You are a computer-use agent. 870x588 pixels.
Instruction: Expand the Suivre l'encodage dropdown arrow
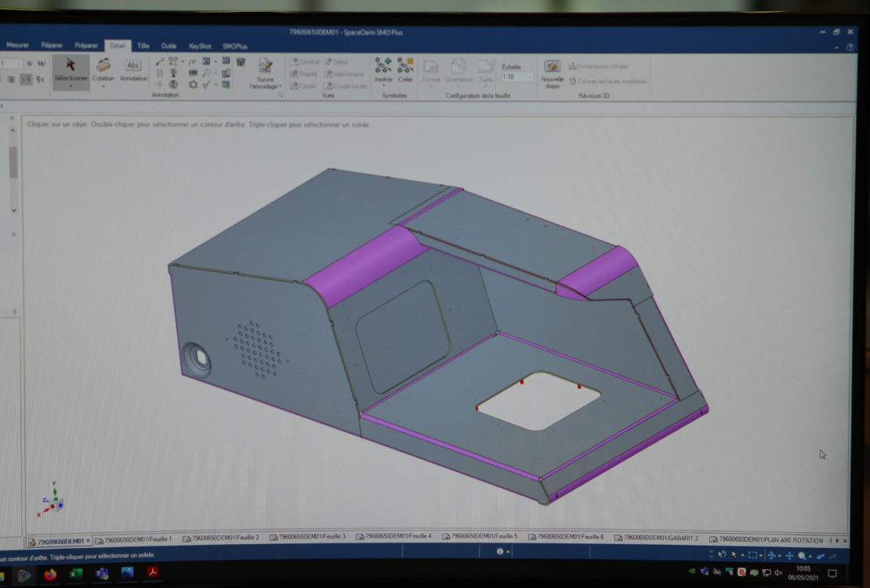(280, 86)
